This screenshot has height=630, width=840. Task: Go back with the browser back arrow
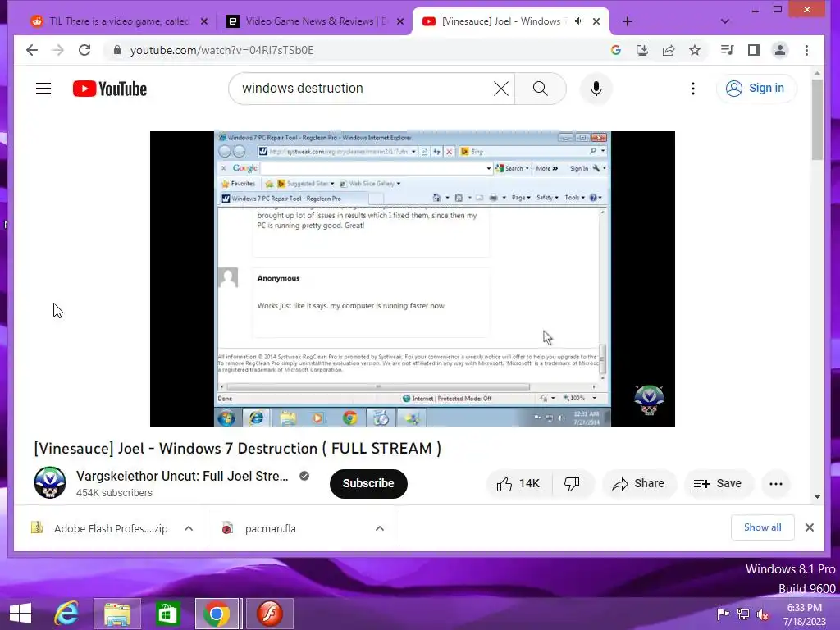[32, 50]
